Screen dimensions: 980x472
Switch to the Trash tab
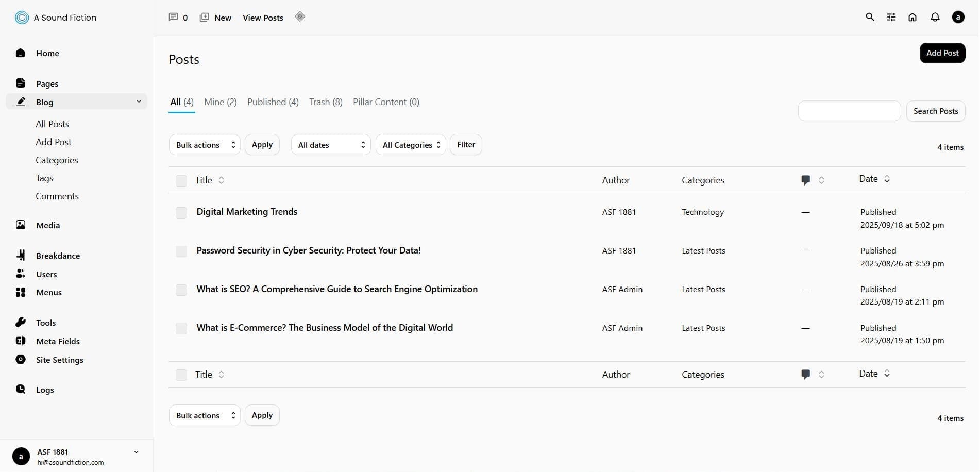tap(326, 102)
